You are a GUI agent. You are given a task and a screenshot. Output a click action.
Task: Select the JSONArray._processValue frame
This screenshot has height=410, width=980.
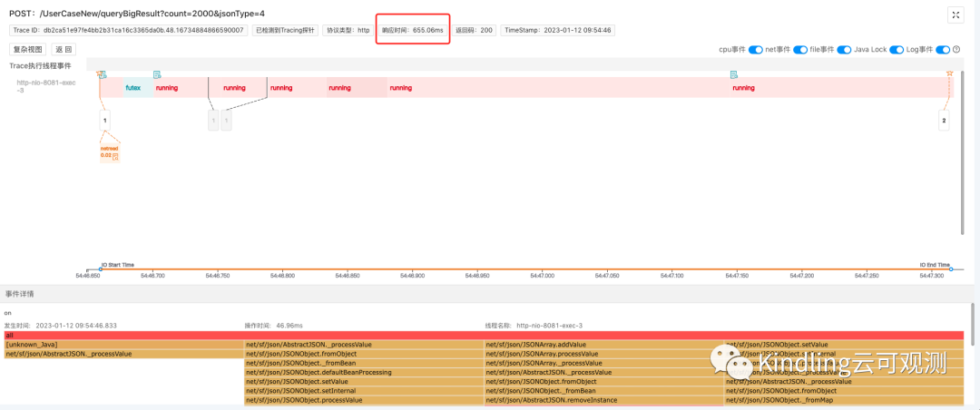(603, 363)
